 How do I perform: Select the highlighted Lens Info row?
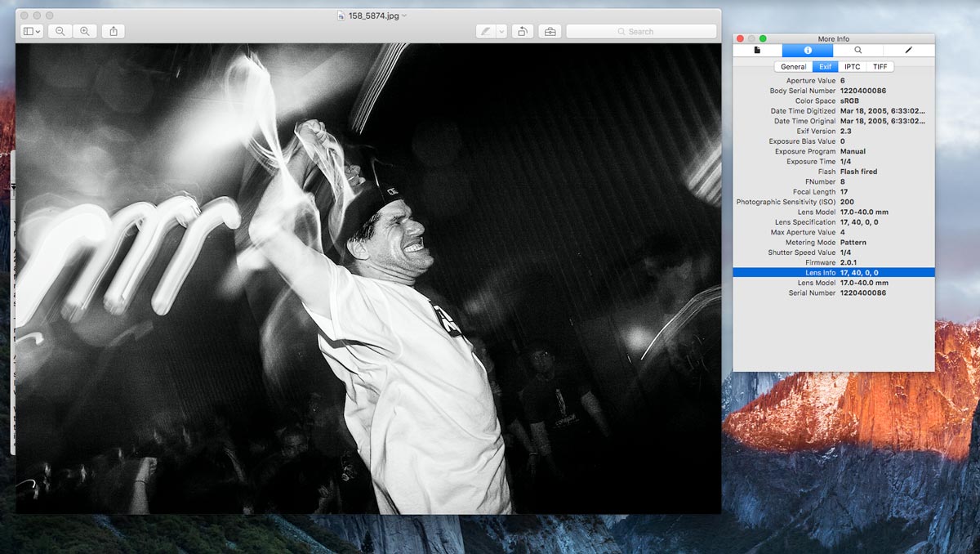833,272
